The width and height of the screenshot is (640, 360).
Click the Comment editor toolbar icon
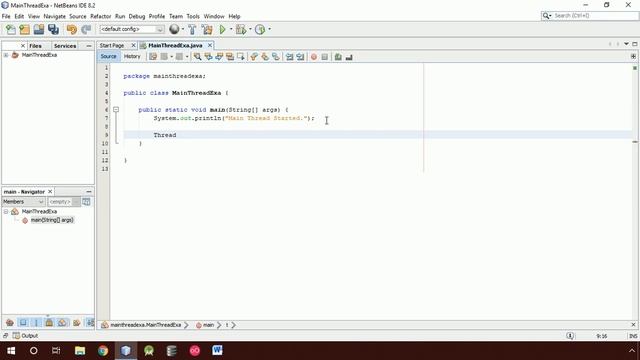(338, 57)
